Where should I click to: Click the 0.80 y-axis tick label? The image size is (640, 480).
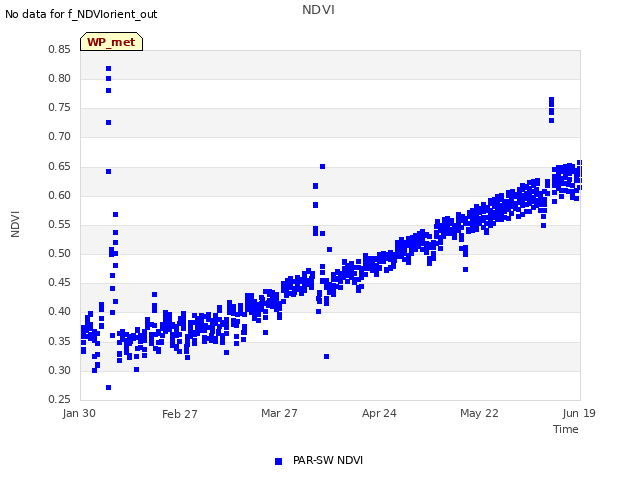coord(59,78)
